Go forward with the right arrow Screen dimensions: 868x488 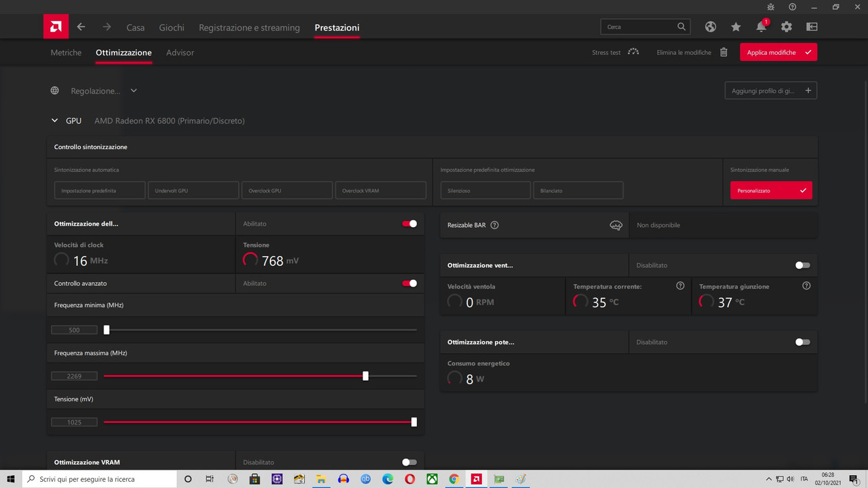pos(106,27)
